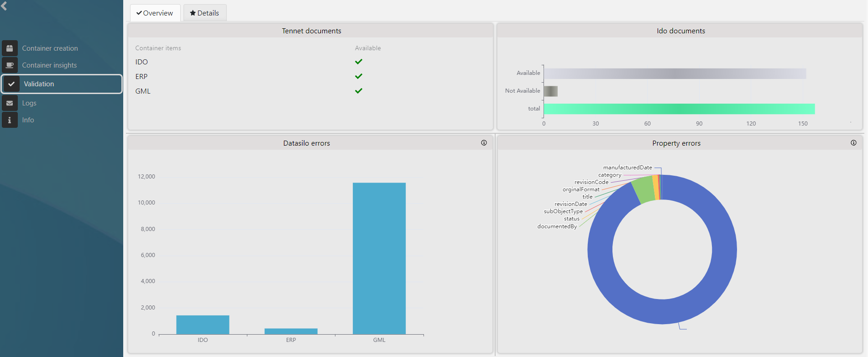
Task: Click the green checkmark for ERP
Action: coord(359,76)
